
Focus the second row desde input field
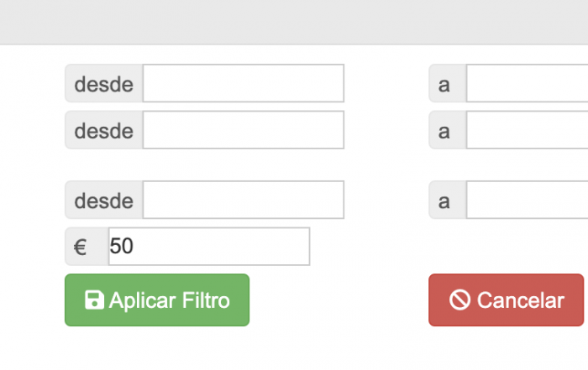(x=244, y=130)
